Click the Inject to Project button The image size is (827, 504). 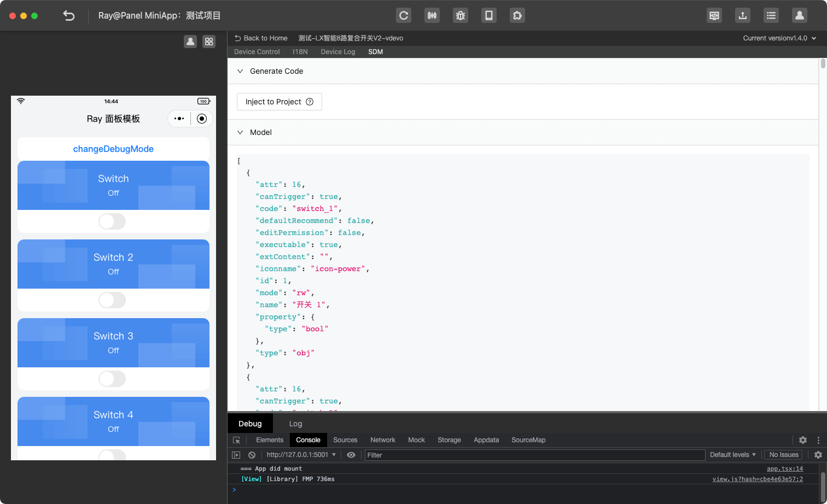279,102
